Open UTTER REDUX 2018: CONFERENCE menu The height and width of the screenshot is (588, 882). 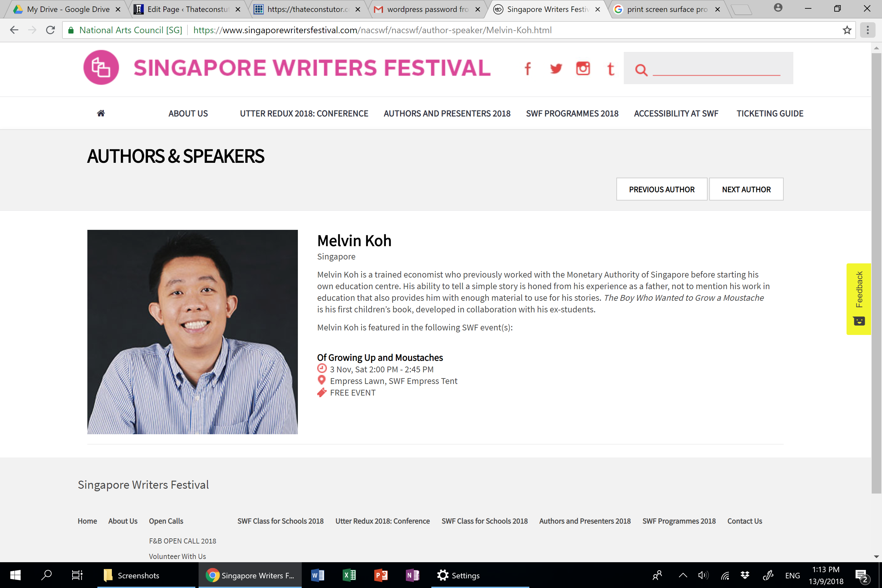point(304,113)
